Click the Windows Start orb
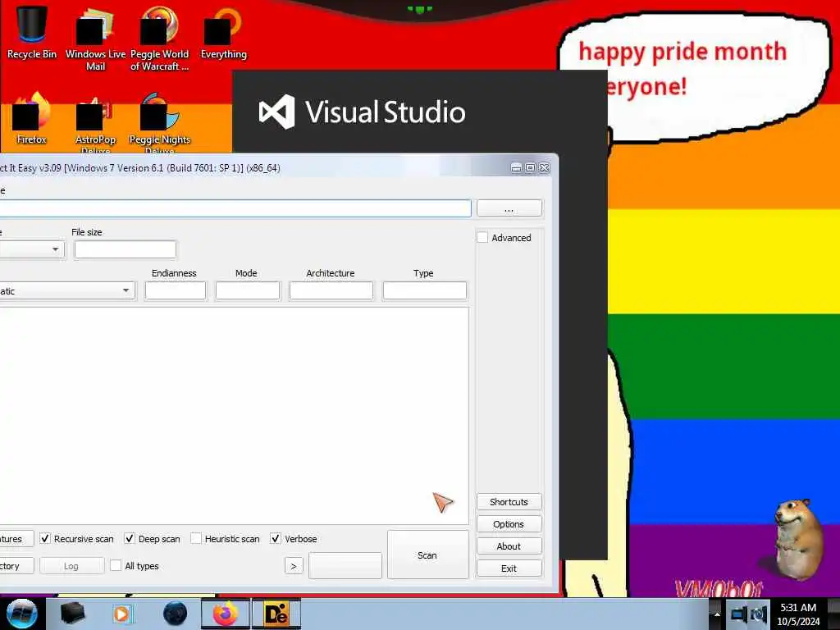The height and width of the screenshot is (630, 840). coord(21,614)
